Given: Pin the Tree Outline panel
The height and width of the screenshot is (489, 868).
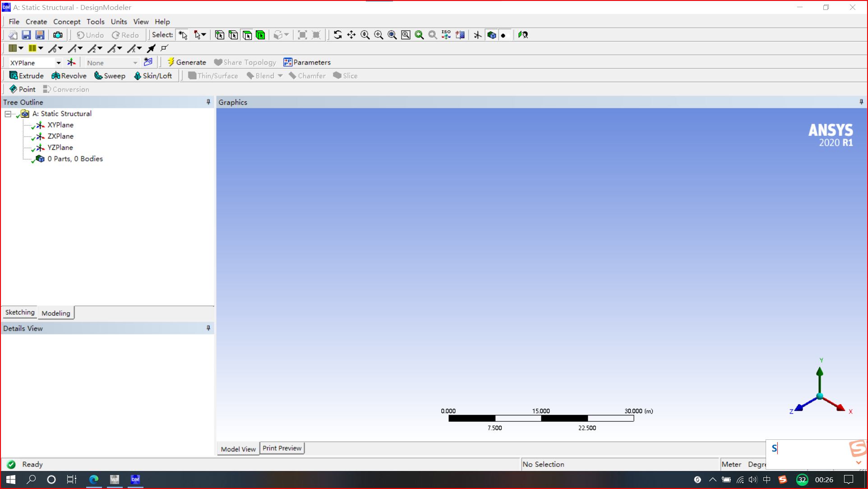Looking at the screenshot, I should click(208, 102).
